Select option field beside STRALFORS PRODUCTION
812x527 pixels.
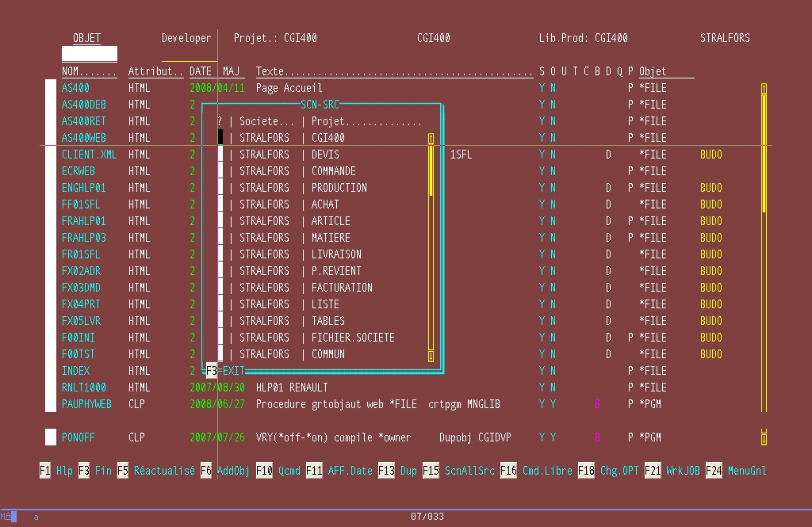point(220,187)
